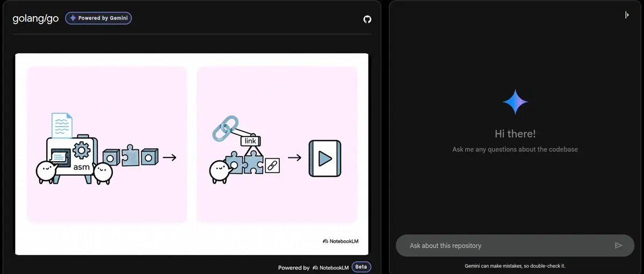Collapse the chat panel with the sidebar icon
The height and width of the screenshot is (274, 644).
coord(627,15)
